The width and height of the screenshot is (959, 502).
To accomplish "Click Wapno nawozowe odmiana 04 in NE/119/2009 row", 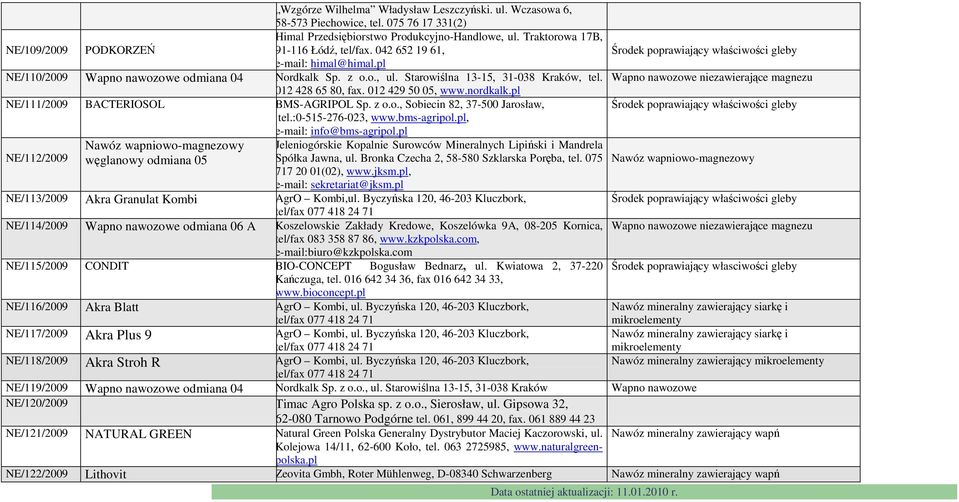I will (x=164, y=389).
